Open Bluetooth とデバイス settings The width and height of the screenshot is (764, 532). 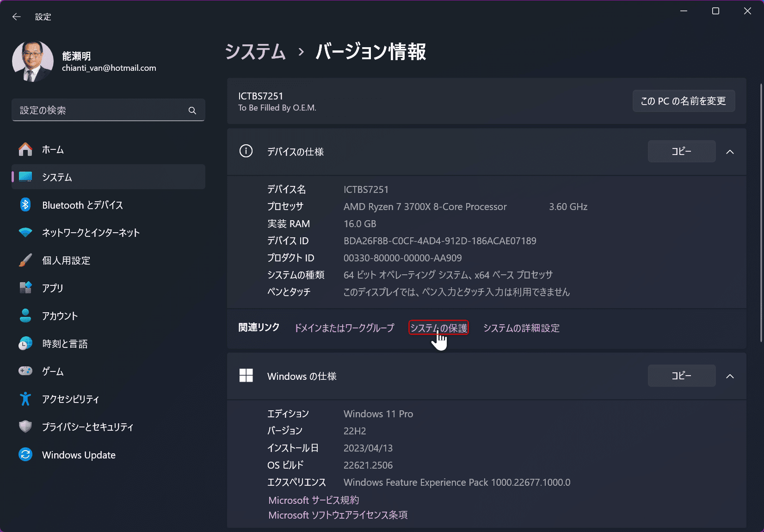coord(108,205)
